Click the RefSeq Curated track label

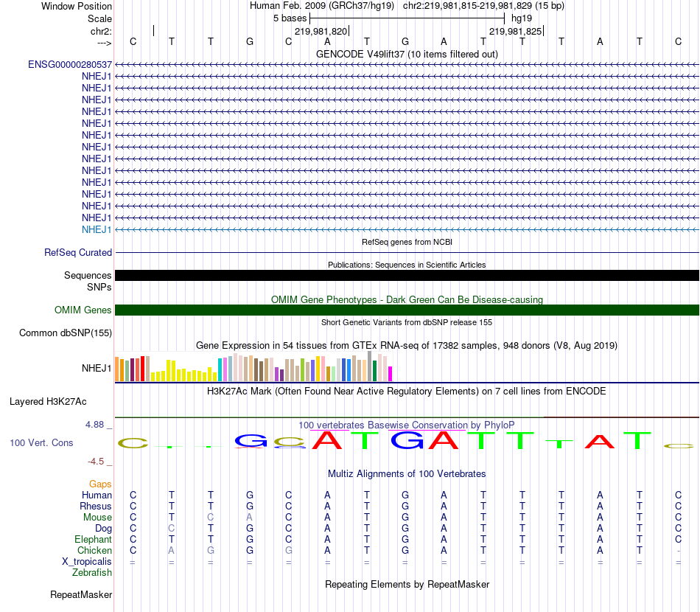78,252
